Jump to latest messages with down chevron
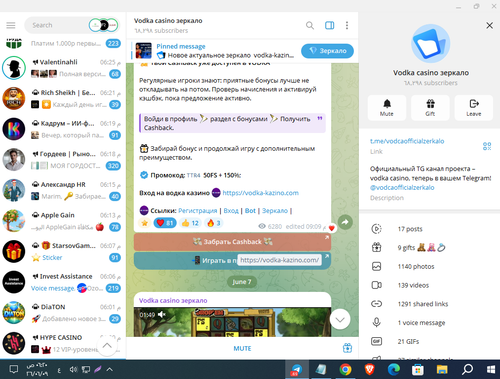 [x=340, y=319]
